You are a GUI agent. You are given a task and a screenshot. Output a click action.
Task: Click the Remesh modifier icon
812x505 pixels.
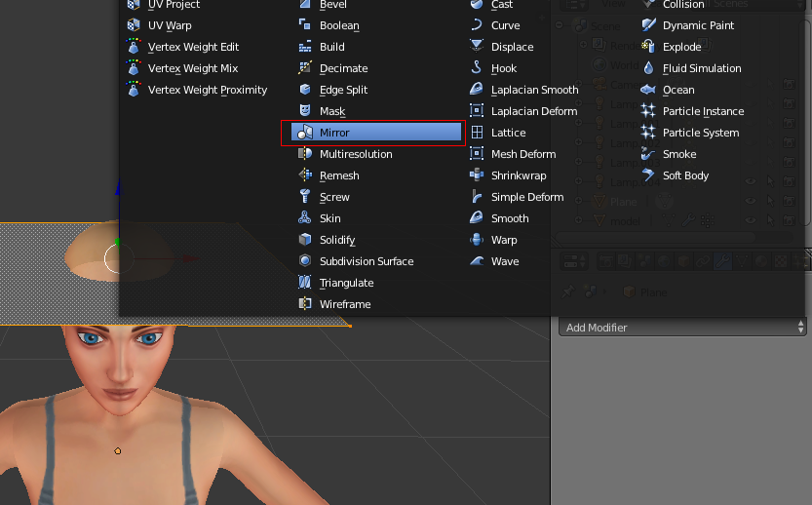(305, 175)
